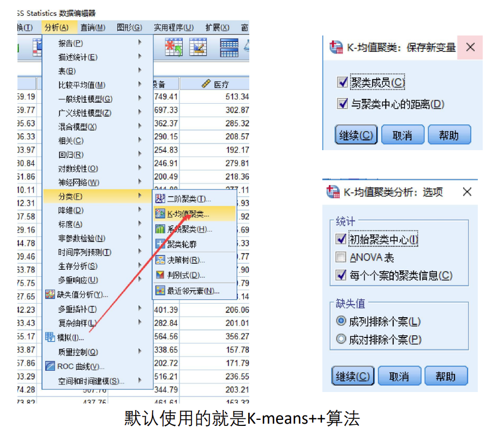Toggle the 聚类成员 checkbox
The height and width of the screenshot is (439, 504).
(x=343, y=82)
